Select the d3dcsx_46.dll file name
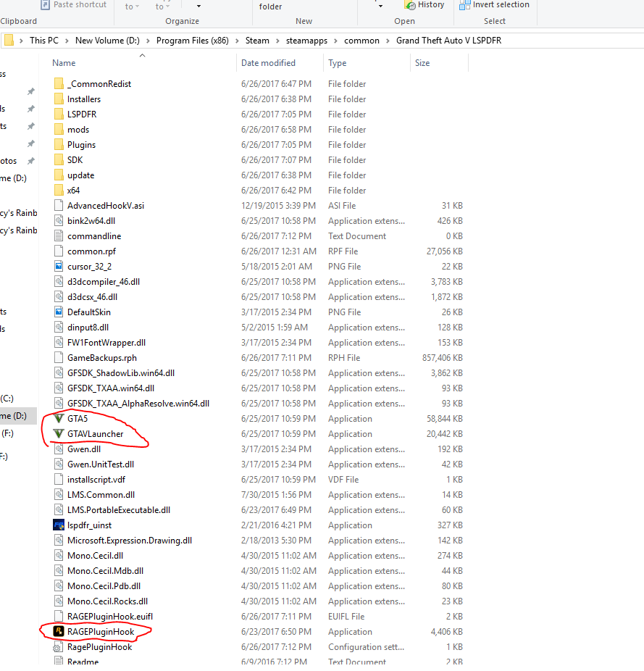The image size is (644, 671). click(92, 297)
